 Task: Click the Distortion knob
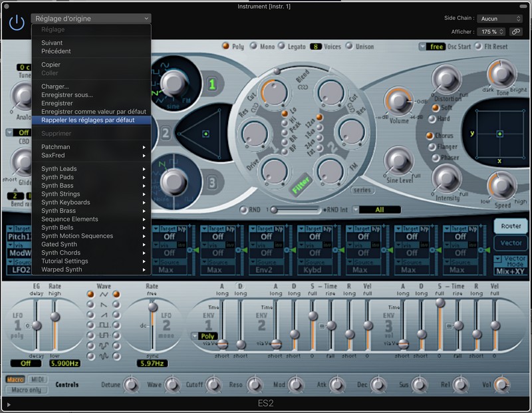pos(447,80)
